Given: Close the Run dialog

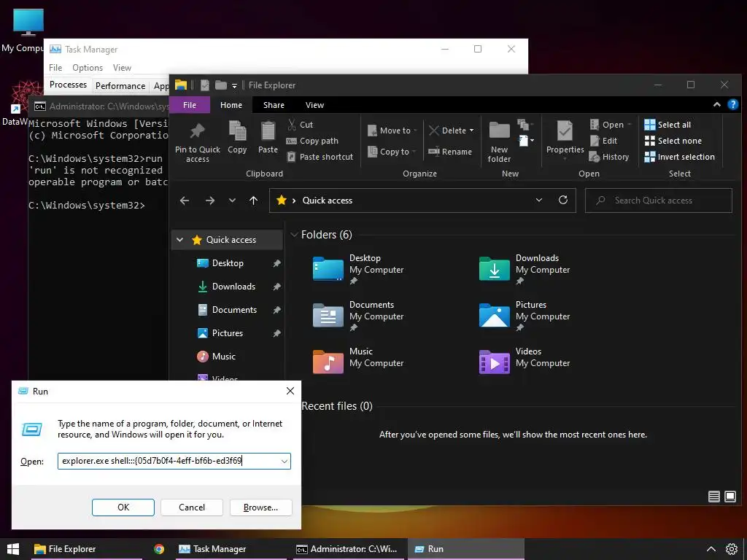Looking at the screenshot, I should [290, 391].
